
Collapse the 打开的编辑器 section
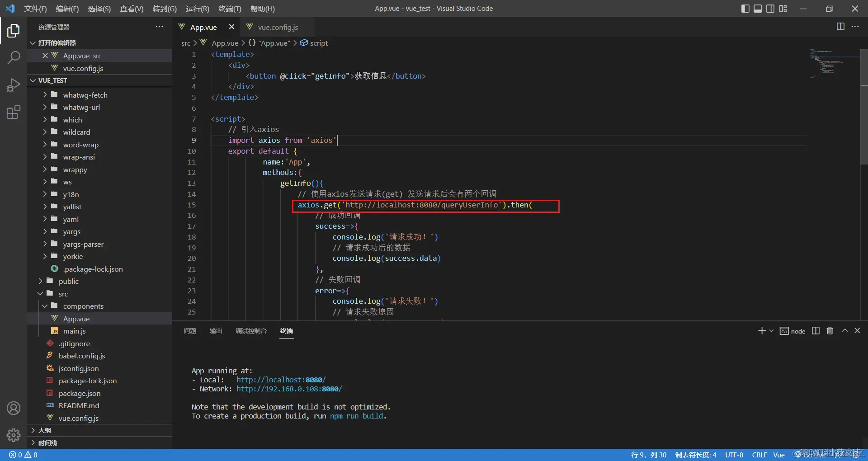[x=99, y=43]
